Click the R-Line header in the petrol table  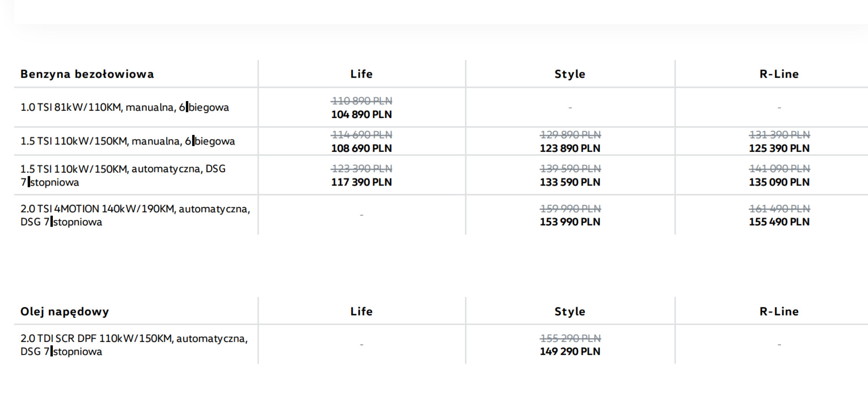point(779,74)
